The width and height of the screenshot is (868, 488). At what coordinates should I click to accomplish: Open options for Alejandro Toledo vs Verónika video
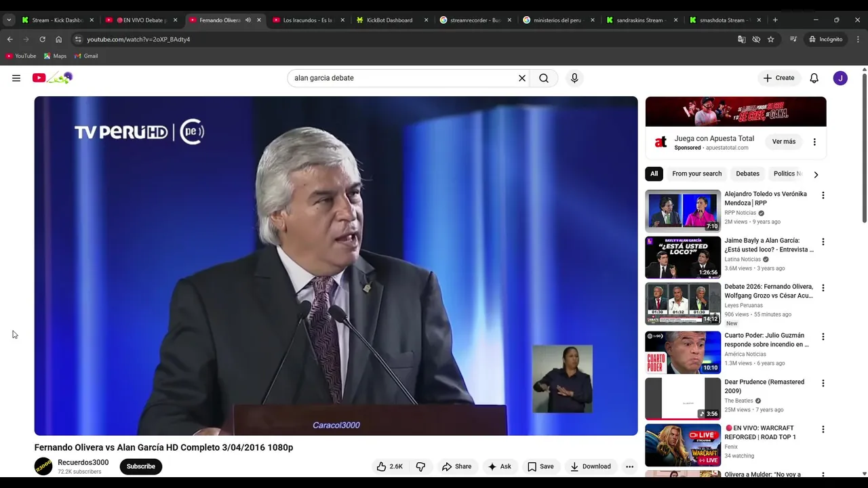[x=823, y=195]
